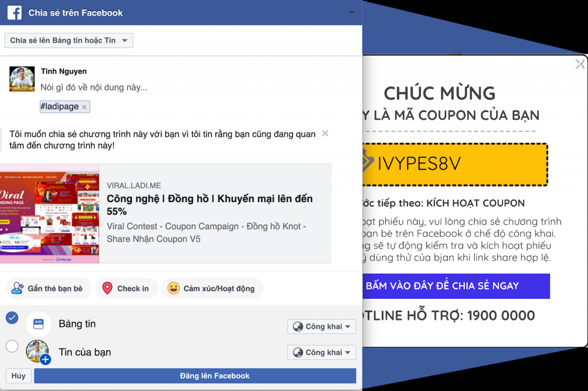This screenshot has height=391, width=588.
Task: Click the story avatar with plus icon
Action: 38,352
